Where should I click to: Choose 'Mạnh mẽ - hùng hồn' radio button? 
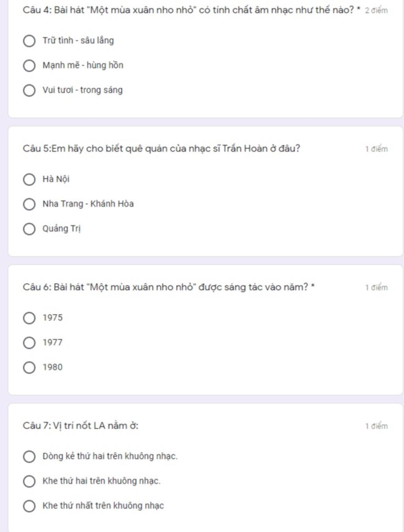tap(29, 65)
